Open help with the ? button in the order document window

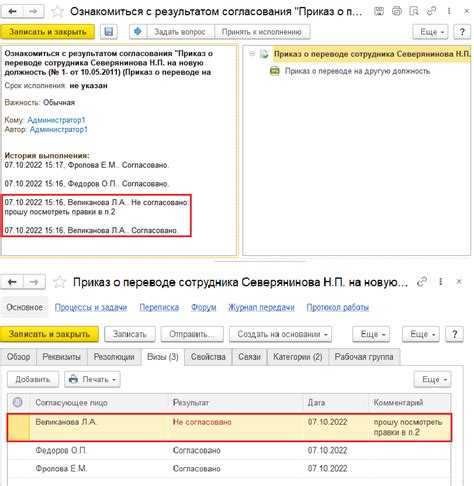455,334
